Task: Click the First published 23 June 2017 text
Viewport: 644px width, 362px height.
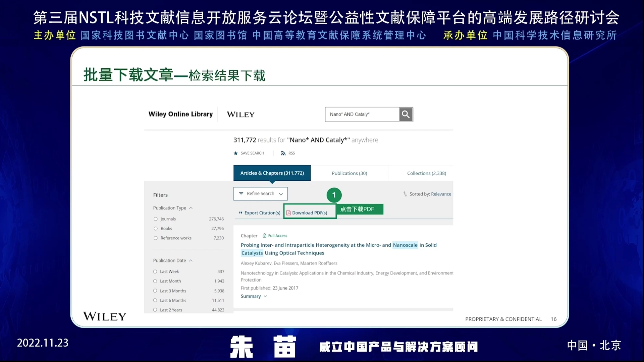Action: click(269, 288)
